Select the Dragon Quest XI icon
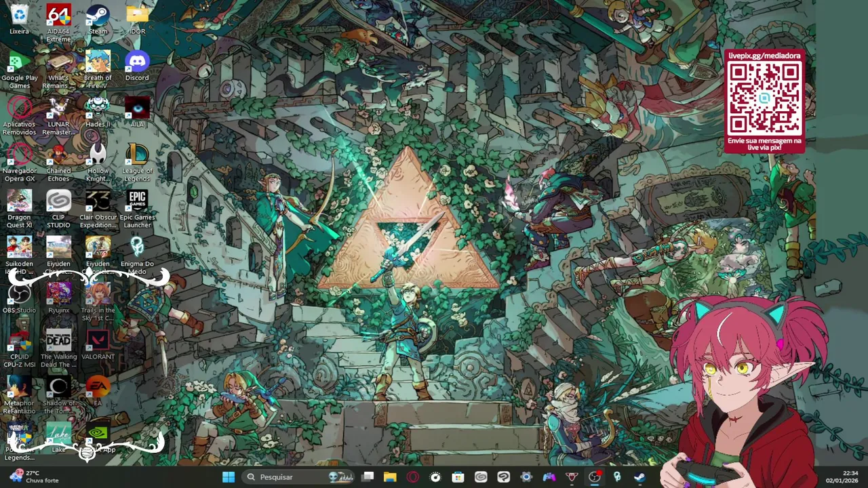This screenshot has height=488, width=868. [19, 209]
